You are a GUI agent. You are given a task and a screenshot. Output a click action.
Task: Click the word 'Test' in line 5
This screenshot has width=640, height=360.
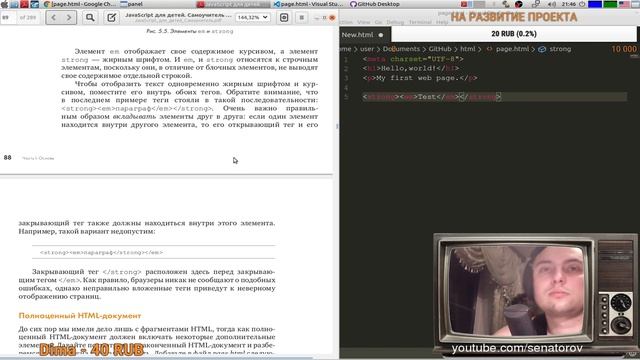(x=427, y=97)
